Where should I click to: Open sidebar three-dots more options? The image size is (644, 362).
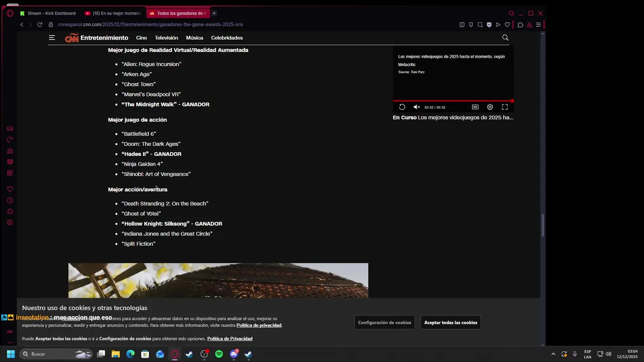coord(10,342)
